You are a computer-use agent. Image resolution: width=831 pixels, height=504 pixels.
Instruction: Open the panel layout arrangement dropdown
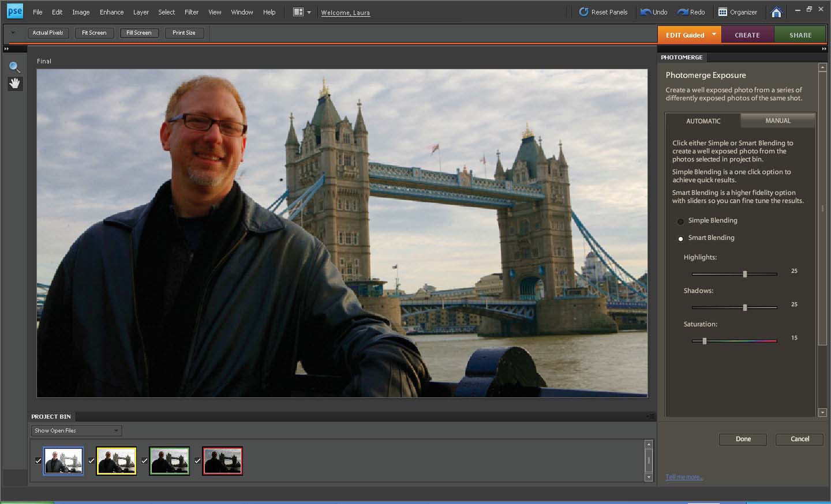[x=302, y=12]
